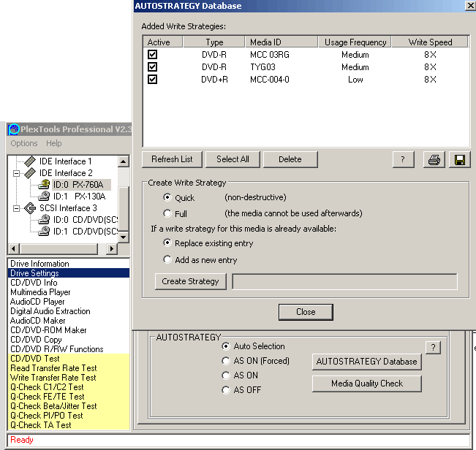The width and height of the screenshot is (476, 450).
Task: Uncheck Active for MCC 03RG strategy
Action: pos(153,55)
